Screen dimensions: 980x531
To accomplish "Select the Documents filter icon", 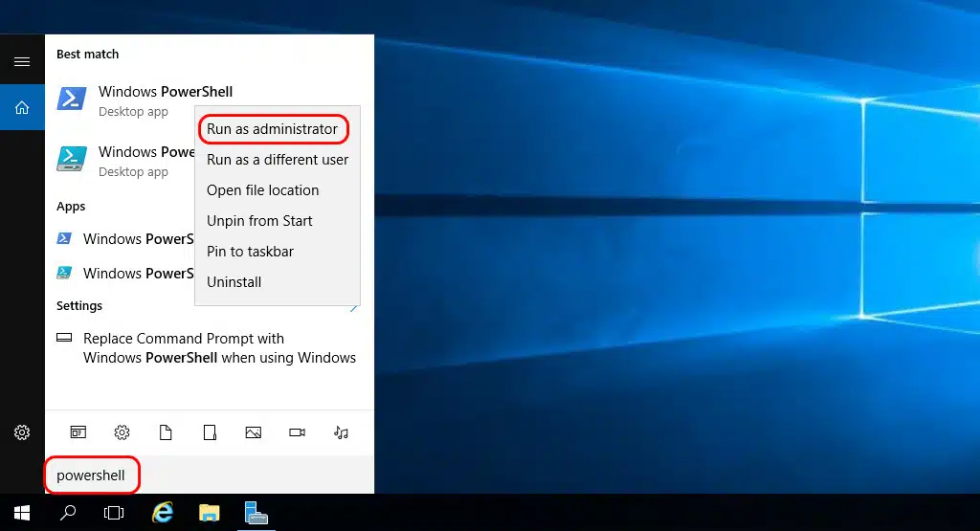I will (166, 432).
